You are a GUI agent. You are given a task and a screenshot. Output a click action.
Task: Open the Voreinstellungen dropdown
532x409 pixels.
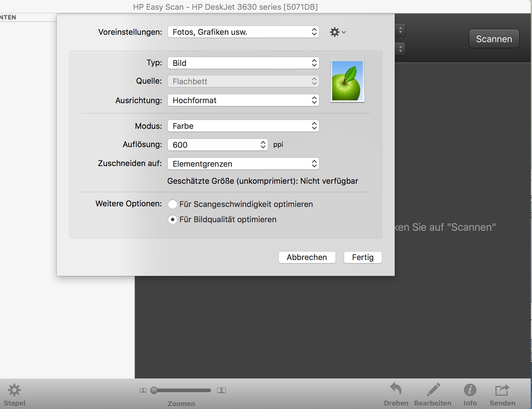243,32
